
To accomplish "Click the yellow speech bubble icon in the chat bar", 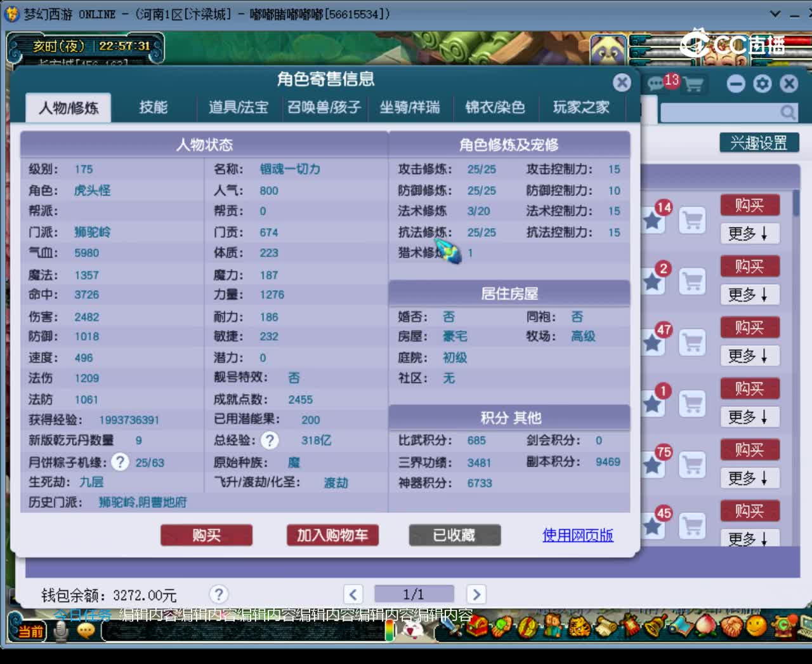I will [x=86, y=630].
